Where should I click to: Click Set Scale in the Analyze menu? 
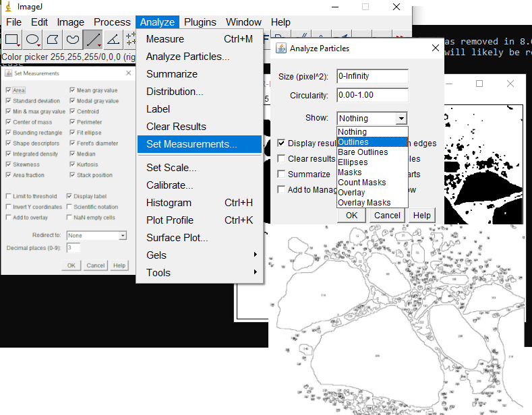click(x=171, y=168)
